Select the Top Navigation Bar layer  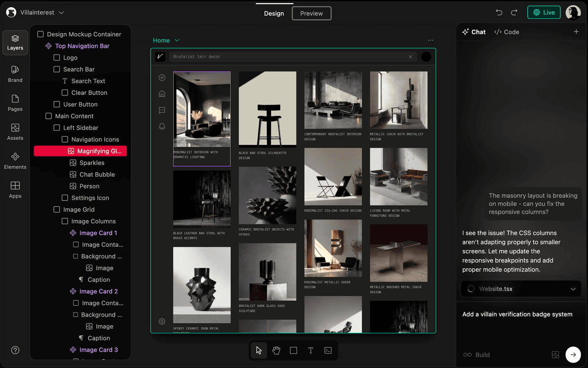click(x=82, y=46)
